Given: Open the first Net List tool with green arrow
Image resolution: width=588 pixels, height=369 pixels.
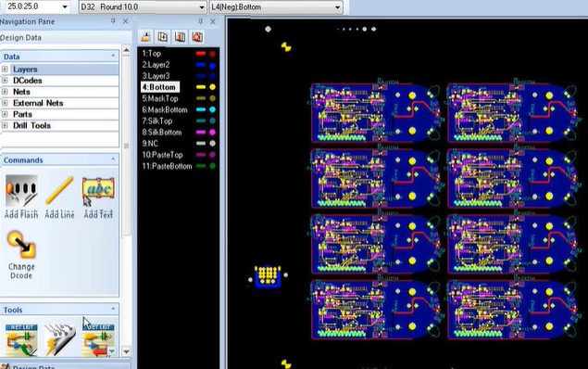Looking at the screenshot, I should (21, 340).
